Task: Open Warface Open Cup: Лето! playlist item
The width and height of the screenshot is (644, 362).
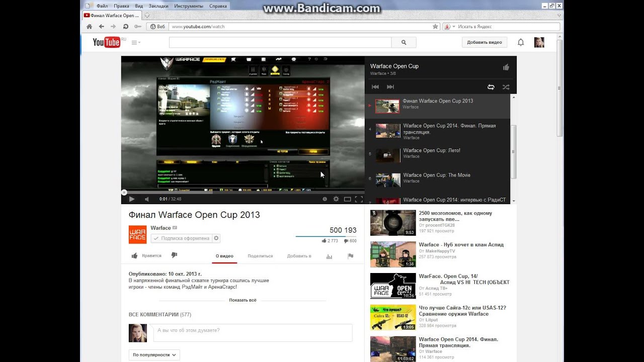Action: 437,153
